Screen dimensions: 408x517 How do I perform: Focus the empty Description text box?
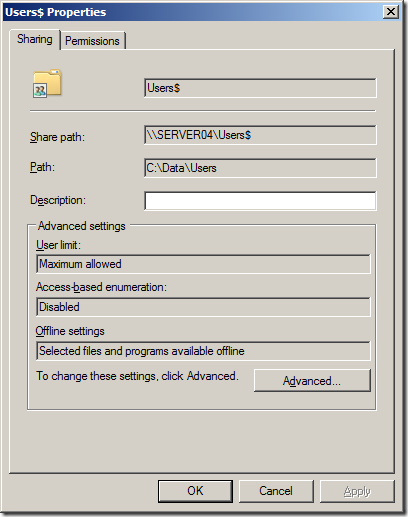tap(260, 201)
